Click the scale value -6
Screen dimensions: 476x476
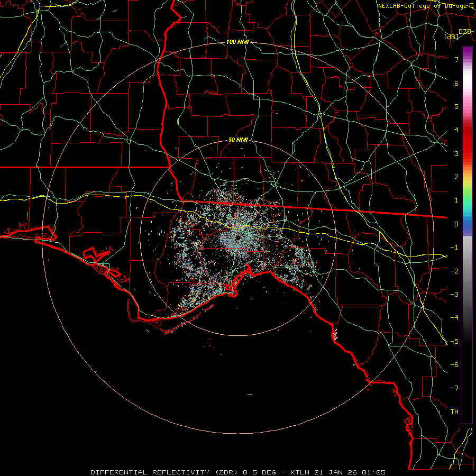point(454,365)
